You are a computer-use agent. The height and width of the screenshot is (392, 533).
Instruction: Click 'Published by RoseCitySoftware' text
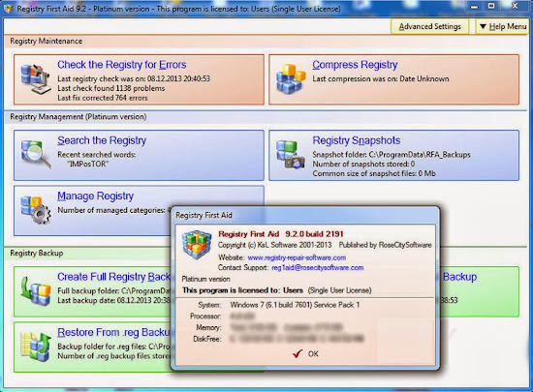tap(385, 245)
